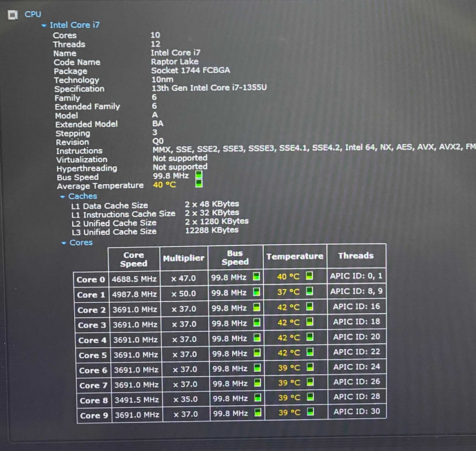Click the APIC ID: 0, 1 cell
The width and height of the screenshot is (476, 451).
point(356,276)
